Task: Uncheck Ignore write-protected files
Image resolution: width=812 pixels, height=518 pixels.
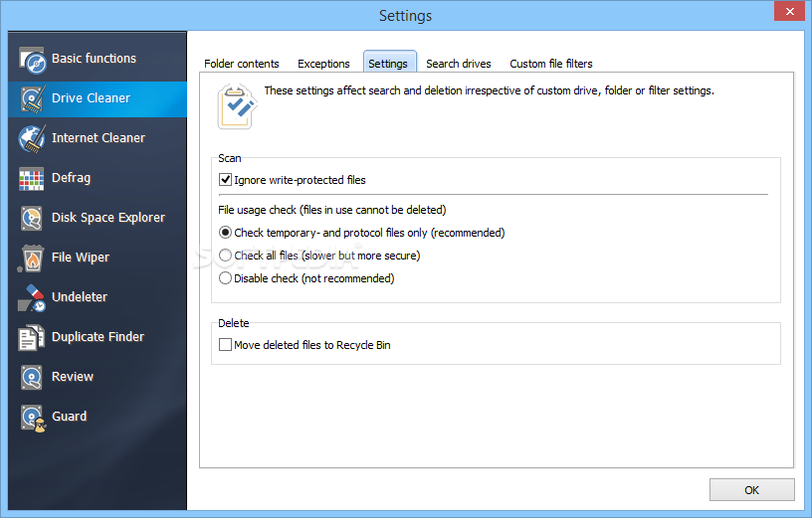Action: click(225, 180)
